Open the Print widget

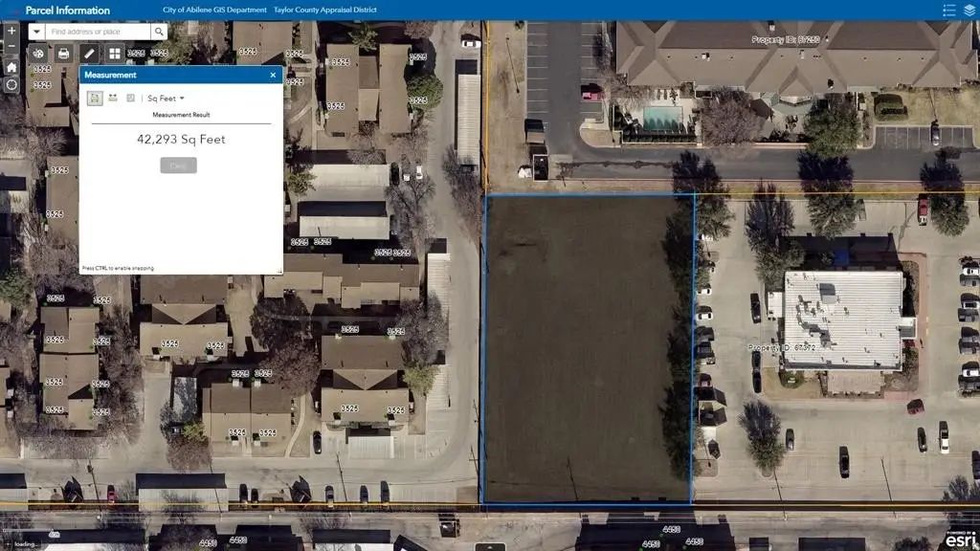tap(63, 54)
